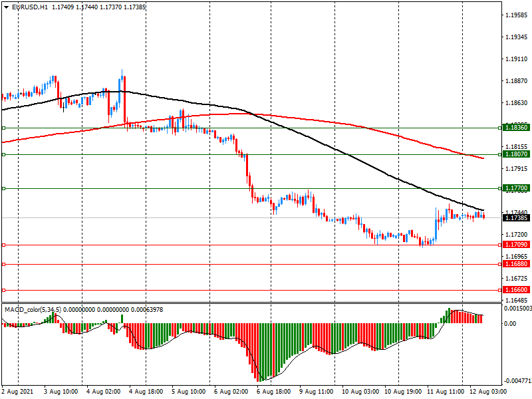Screen dimensions: 532x399
Task: Click the 1.18870 price scale value
Action: 517,80
